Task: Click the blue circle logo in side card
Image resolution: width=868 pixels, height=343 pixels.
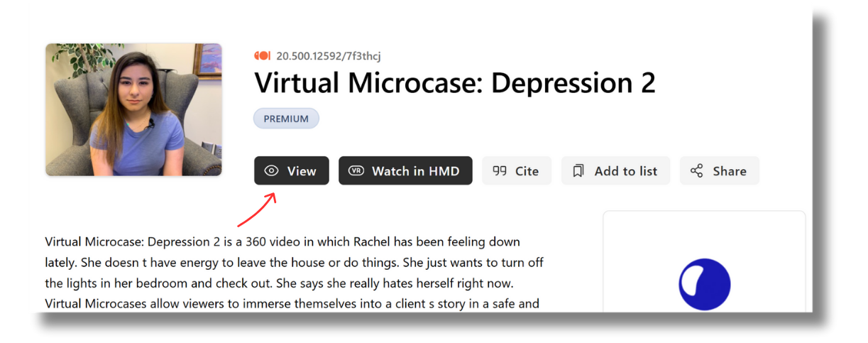Action: click(704, 284)
